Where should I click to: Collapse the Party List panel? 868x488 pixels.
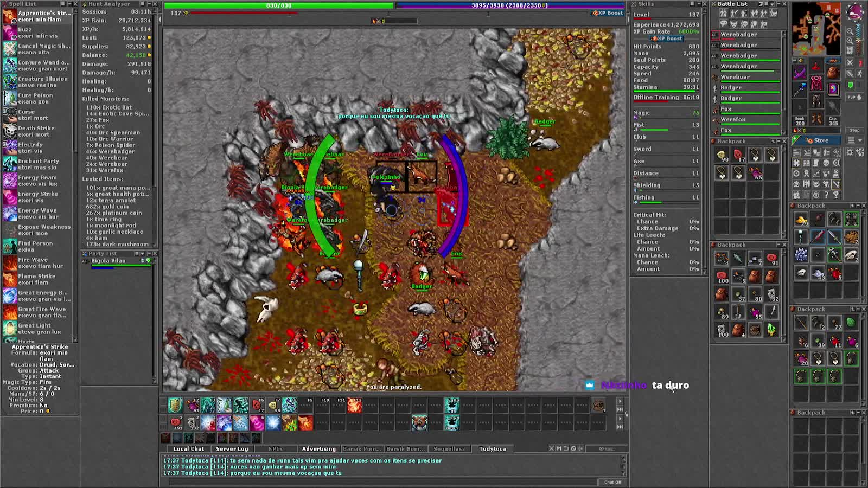point(148,253)
